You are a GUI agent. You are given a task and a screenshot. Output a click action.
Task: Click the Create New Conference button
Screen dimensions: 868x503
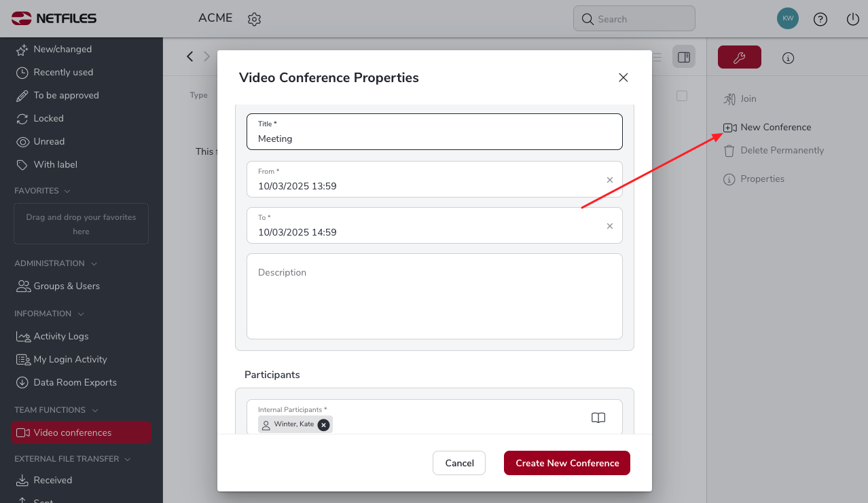point(567,463)
